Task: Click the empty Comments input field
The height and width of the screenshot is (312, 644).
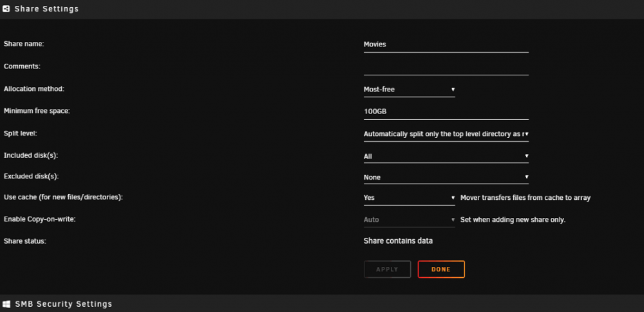Action: coord(446,67)
